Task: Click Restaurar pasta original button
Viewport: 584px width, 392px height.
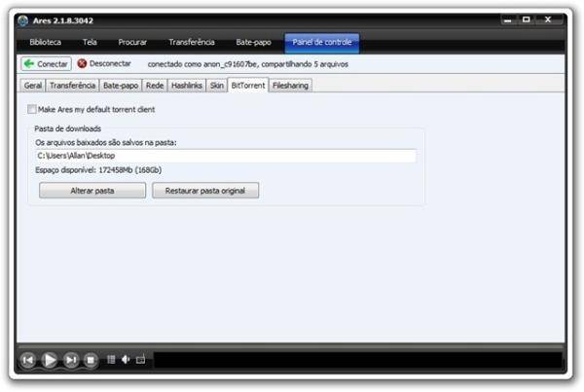Action: [x=205, y=191]
